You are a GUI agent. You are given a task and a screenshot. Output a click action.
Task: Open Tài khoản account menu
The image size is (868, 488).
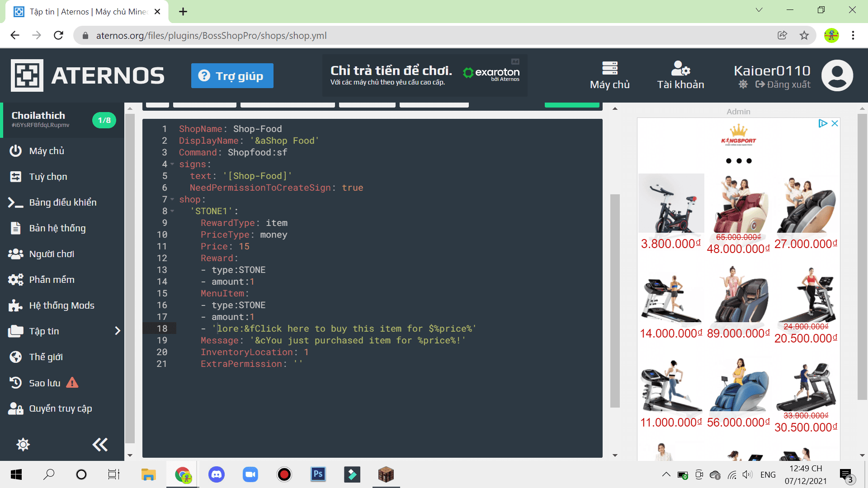tap(680, 75)
